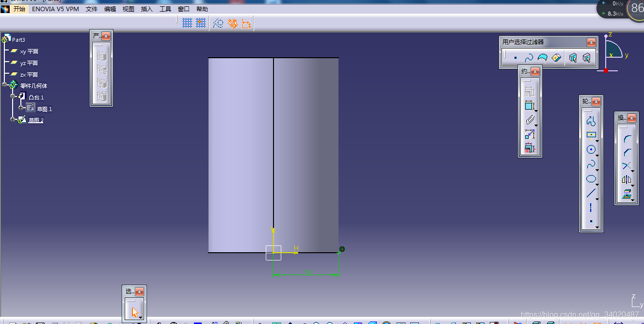Close the 用户选择过滤器 toolbar
The width and height of the screenshot is (644, 324).
pyautogui.click(x=591, y=43)
